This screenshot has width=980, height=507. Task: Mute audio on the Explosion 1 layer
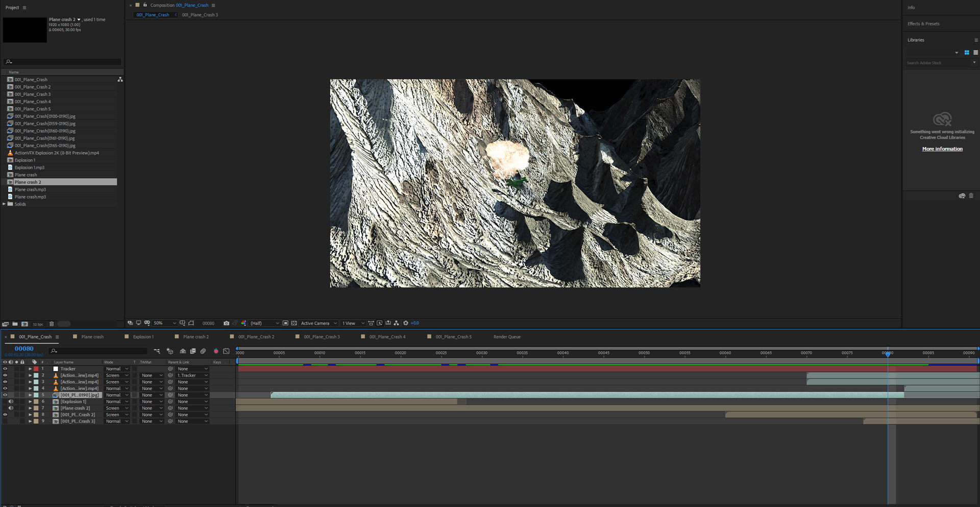coord(11,402)
